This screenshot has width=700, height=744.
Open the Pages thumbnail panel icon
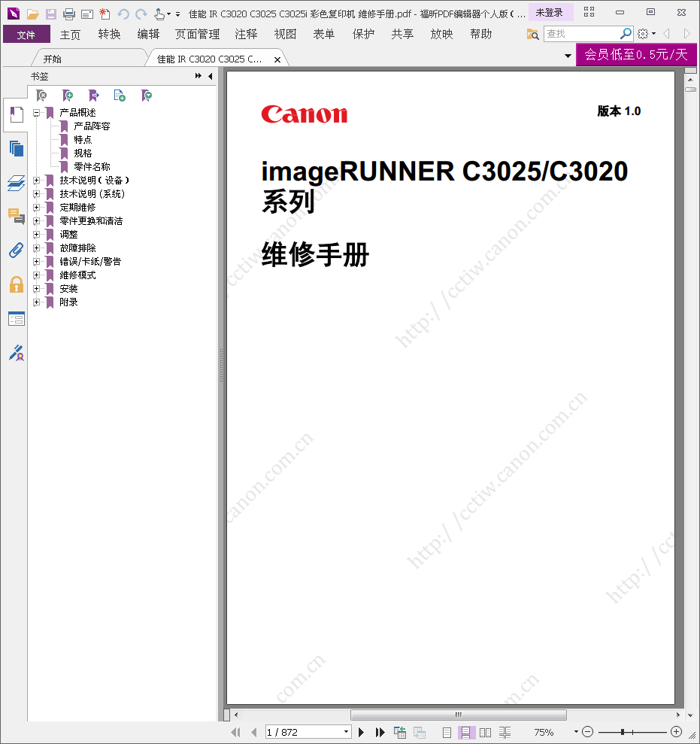pyautogui.click(x=16, y=148)
